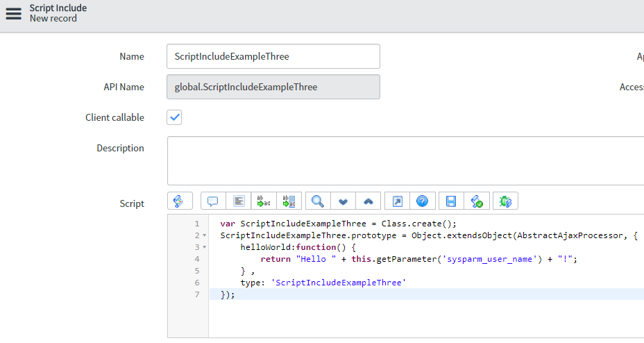Click the find previous up arrow
The image size is (644, 343).
tap(368, 201)
